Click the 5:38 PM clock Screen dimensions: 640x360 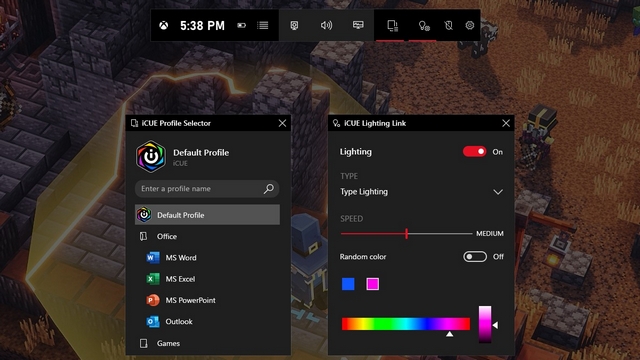click(202, 26)
